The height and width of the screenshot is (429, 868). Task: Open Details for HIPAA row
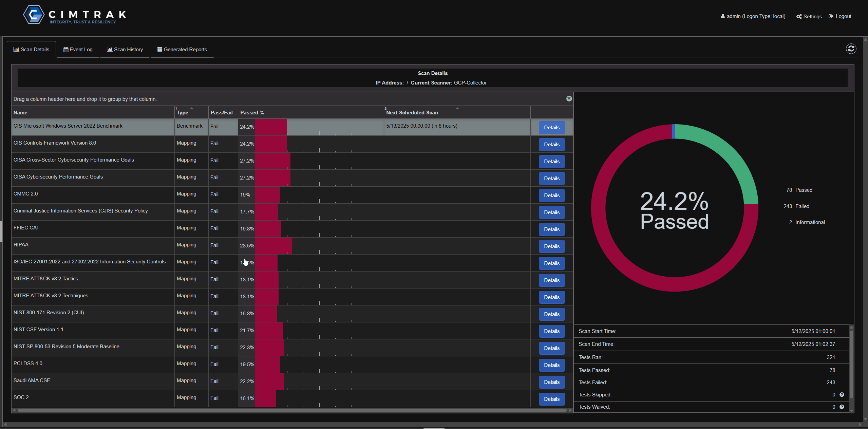[551, 246]
